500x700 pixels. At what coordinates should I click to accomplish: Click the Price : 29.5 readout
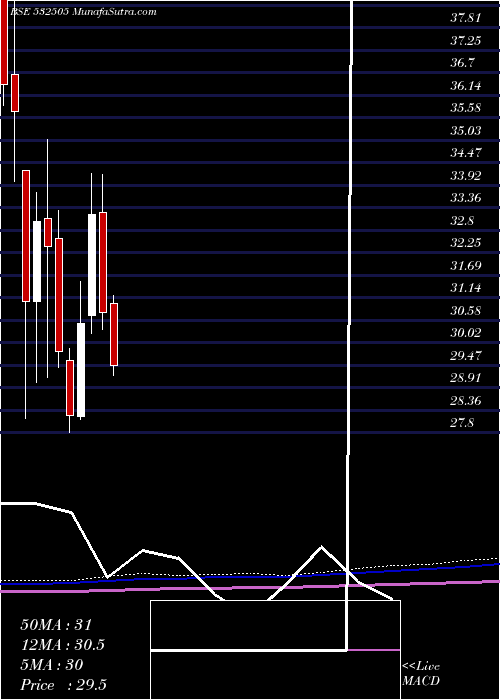point(63,685)
